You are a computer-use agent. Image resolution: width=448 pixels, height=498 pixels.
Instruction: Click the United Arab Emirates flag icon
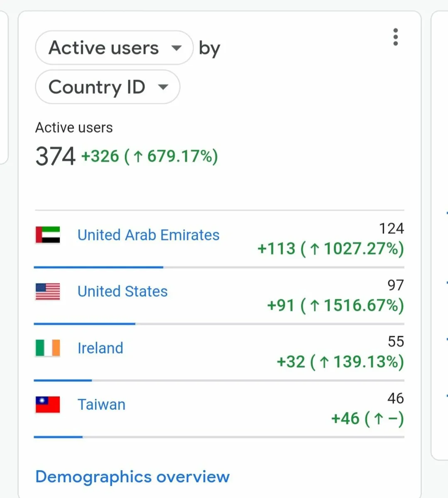coord(48,235)
